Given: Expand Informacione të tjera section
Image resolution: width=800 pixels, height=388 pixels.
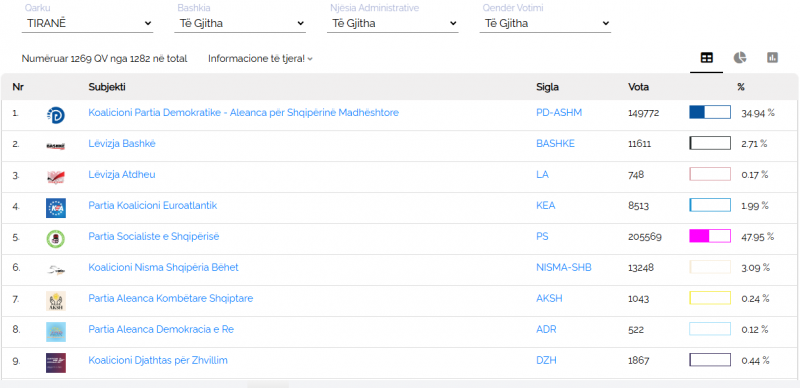Looking at the screenshot, I should (x=260, y=59).
